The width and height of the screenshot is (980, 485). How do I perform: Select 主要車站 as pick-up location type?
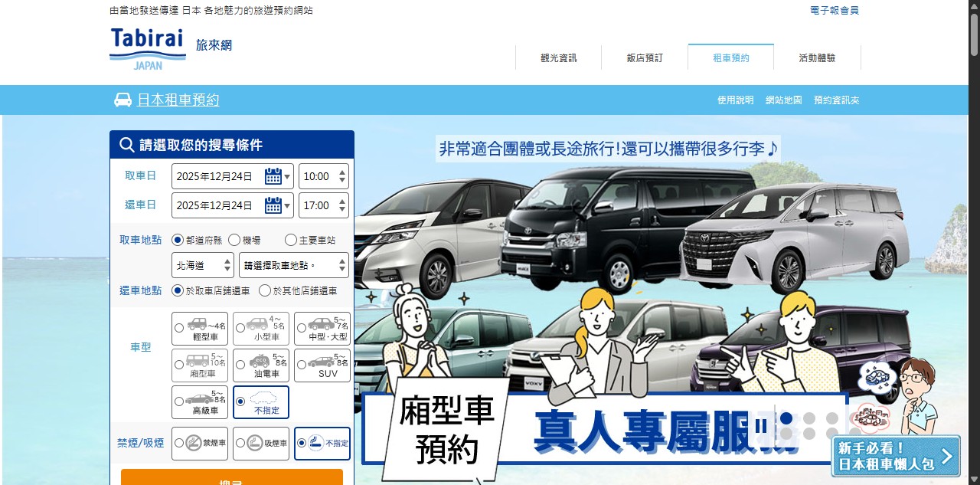[291, 240]
